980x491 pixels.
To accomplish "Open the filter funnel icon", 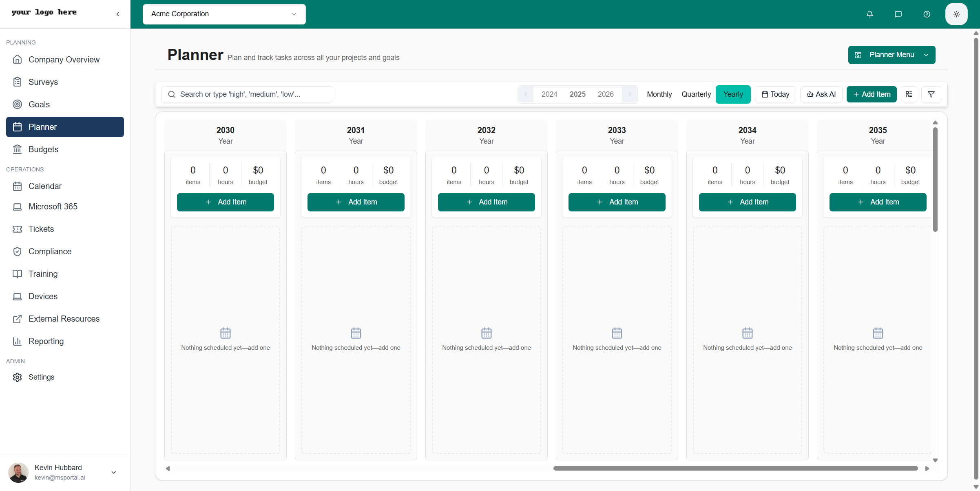I will click(931, 94).
